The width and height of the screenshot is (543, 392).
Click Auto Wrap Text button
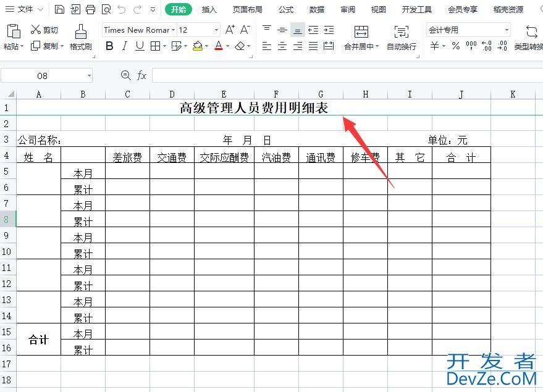(402, 38)
